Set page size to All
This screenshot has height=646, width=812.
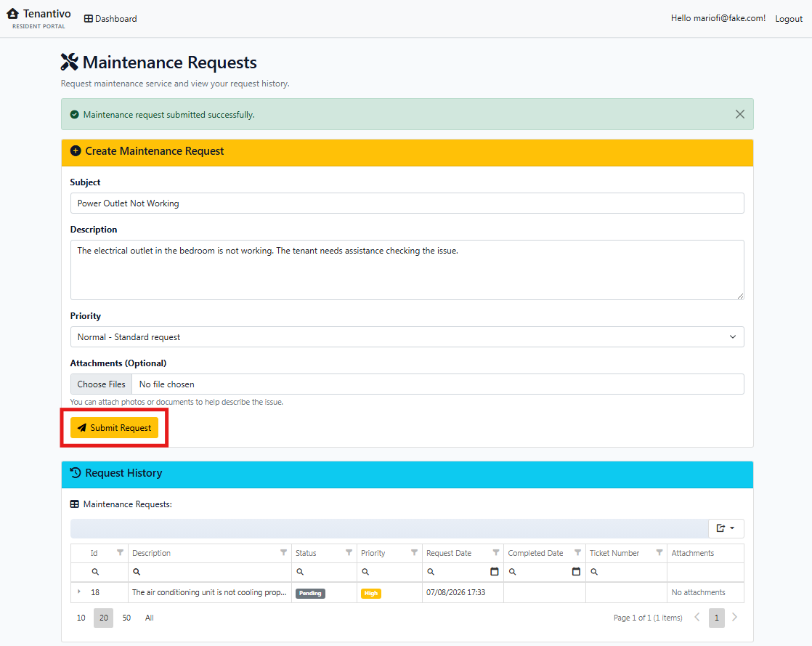149,618
